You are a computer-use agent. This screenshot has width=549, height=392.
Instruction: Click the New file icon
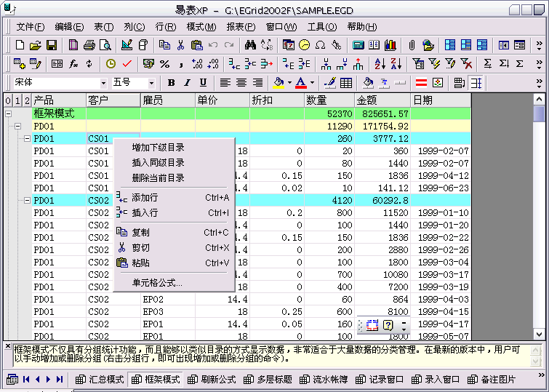[x=20, y=45]
